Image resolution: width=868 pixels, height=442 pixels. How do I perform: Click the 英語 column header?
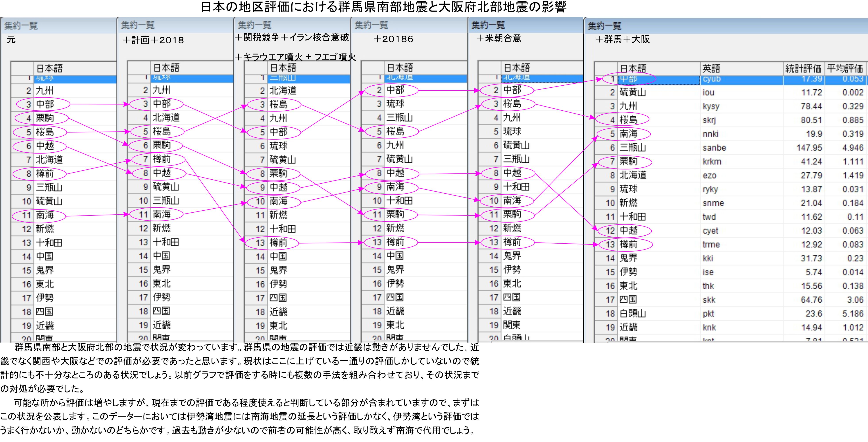[711, 69]
